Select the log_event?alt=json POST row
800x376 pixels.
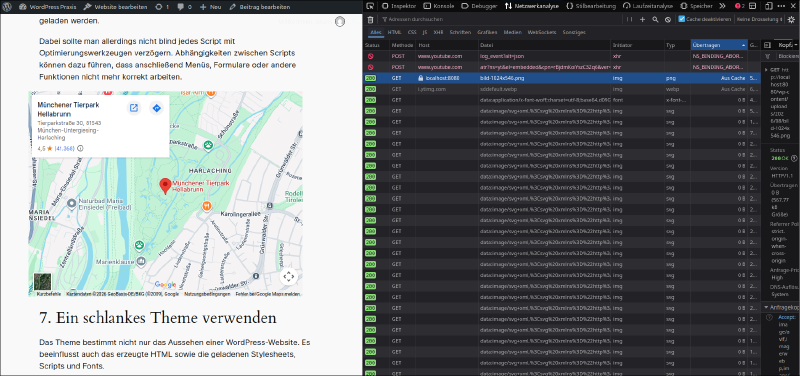point(562,56)
